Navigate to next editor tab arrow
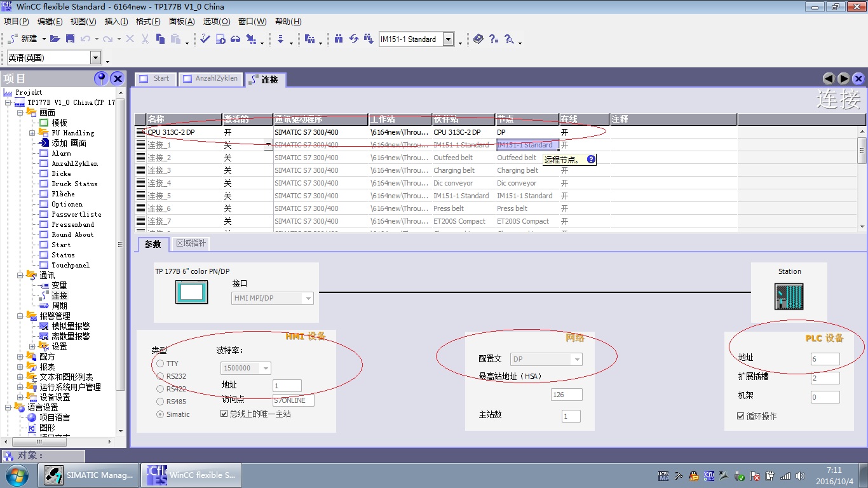This screenshot has height=488, width=868. coord(844,79)
